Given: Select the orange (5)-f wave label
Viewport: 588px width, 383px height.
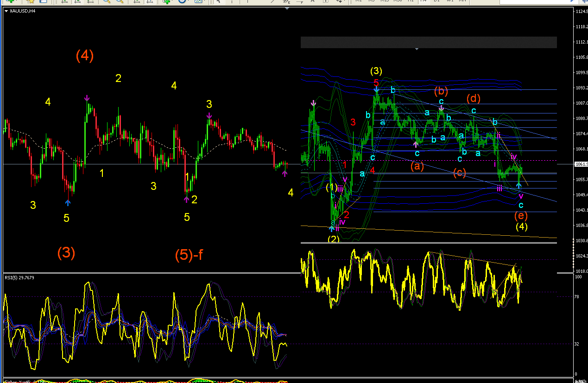Looking at the screenshot, I should (x=189, y=255).
